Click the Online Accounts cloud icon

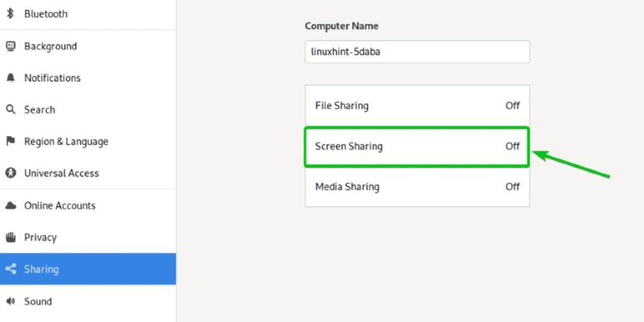10,205
